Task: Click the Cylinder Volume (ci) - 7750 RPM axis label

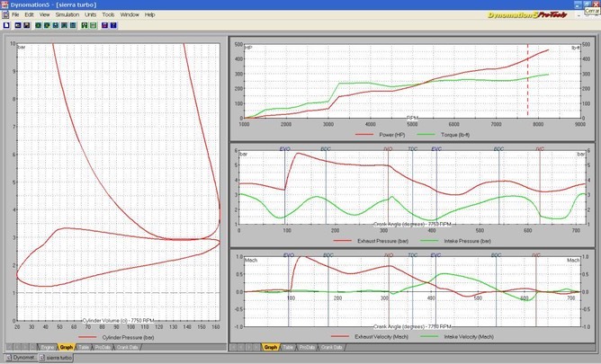Action: coord(119,321)
